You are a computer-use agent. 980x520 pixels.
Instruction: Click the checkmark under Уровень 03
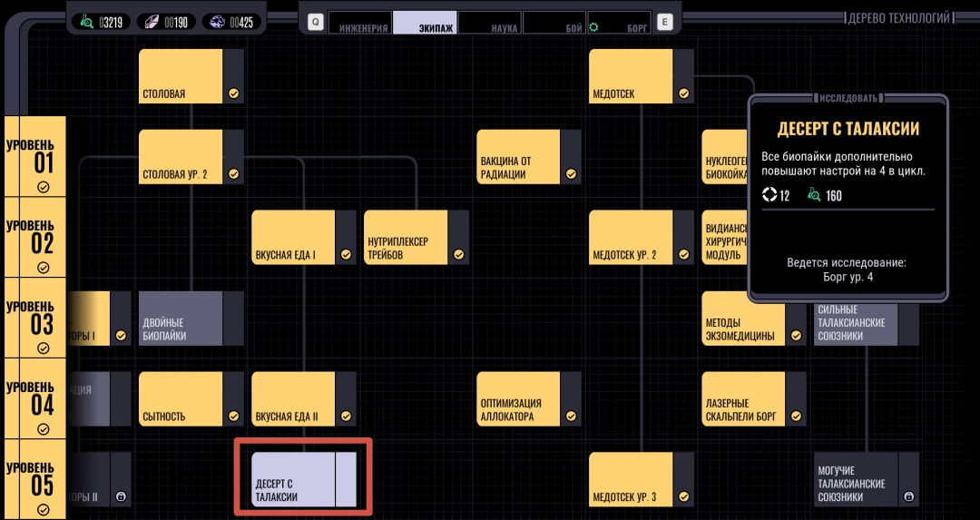(43, 348)
